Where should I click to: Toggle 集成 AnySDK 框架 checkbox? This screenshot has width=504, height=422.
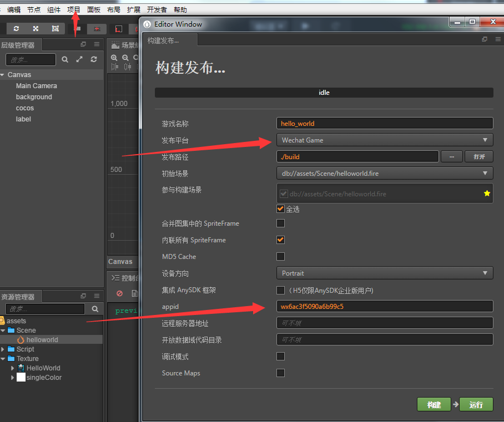(x=281, y=291)
